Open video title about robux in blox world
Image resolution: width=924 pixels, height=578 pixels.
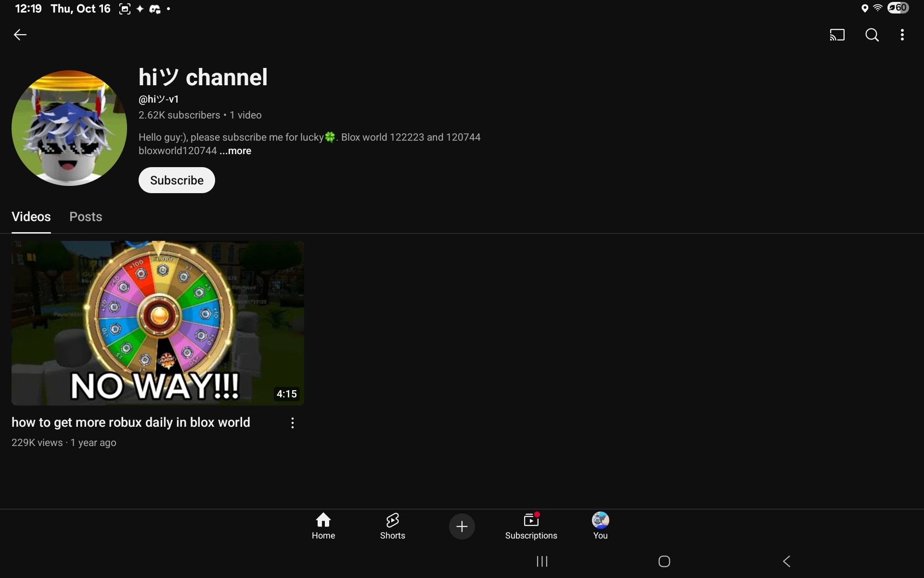point(131,422)
